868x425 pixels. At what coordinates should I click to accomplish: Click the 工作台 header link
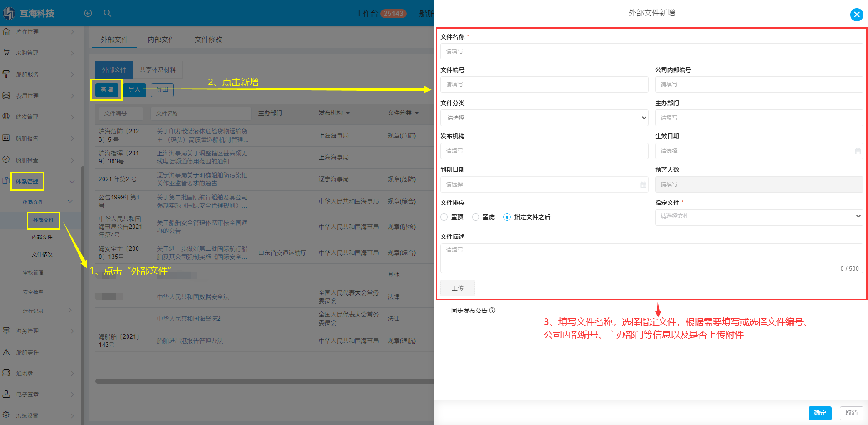[366, 13]
